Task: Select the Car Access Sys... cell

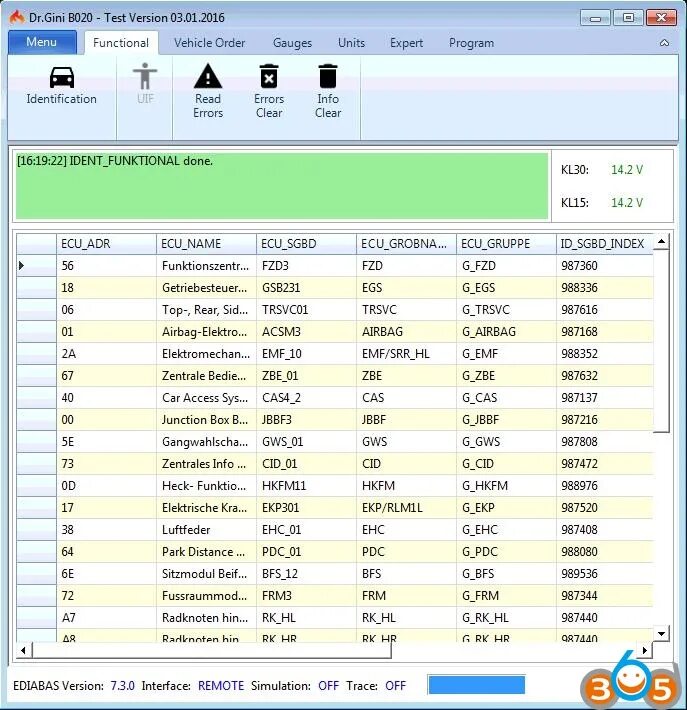Action: (x=207, y=398)
